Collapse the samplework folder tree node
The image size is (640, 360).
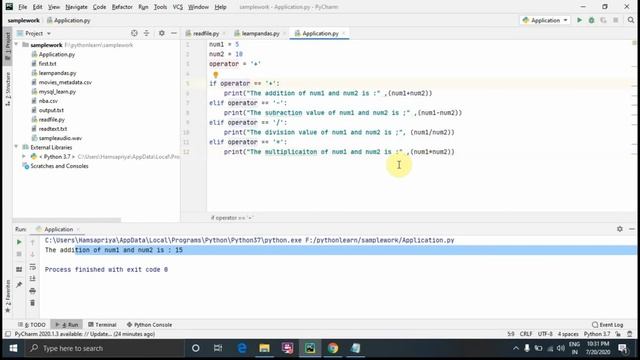pyautogui.click(x=17, y=44)
